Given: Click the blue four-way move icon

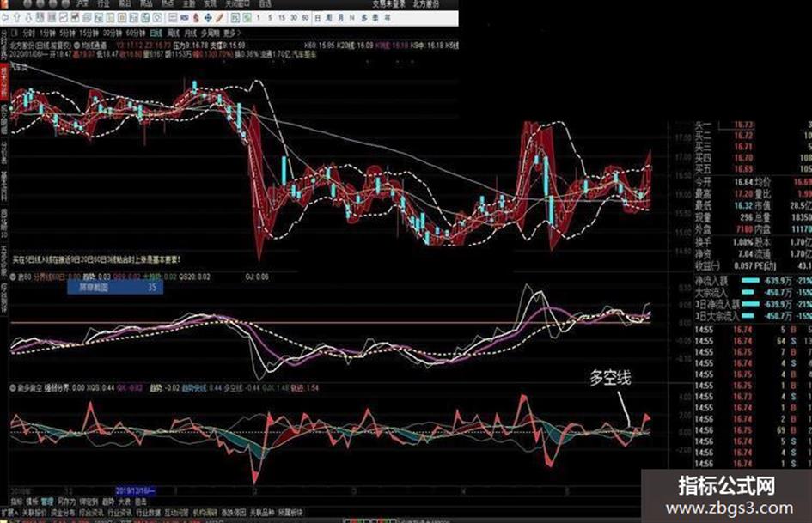Looking at the screenshot, I should [x=208, y=18].
